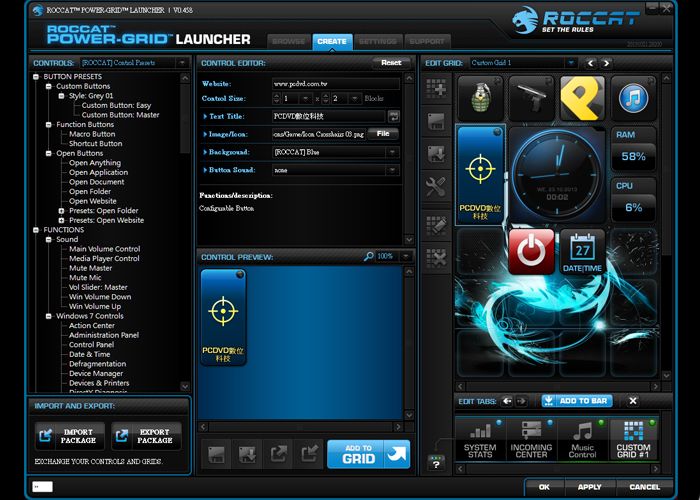Click the Import Package button
The height and width of the screenshot is (500, 700).
coord(70,435)
